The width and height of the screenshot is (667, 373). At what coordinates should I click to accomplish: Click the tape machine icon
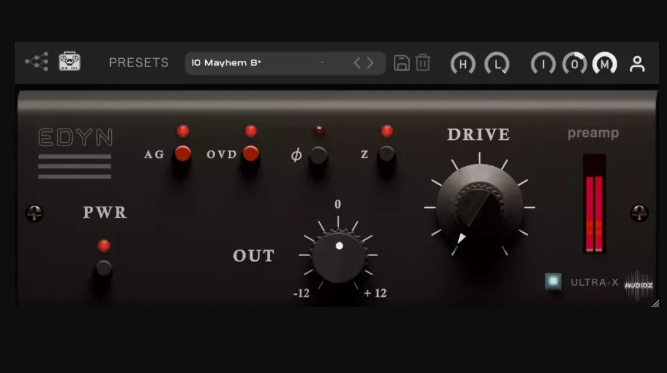[x=70, y=61]
